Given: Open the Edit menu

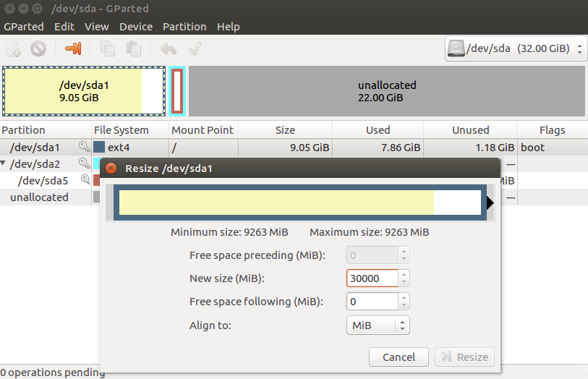Looking at the screenshot, I should [x=64, y=27].
